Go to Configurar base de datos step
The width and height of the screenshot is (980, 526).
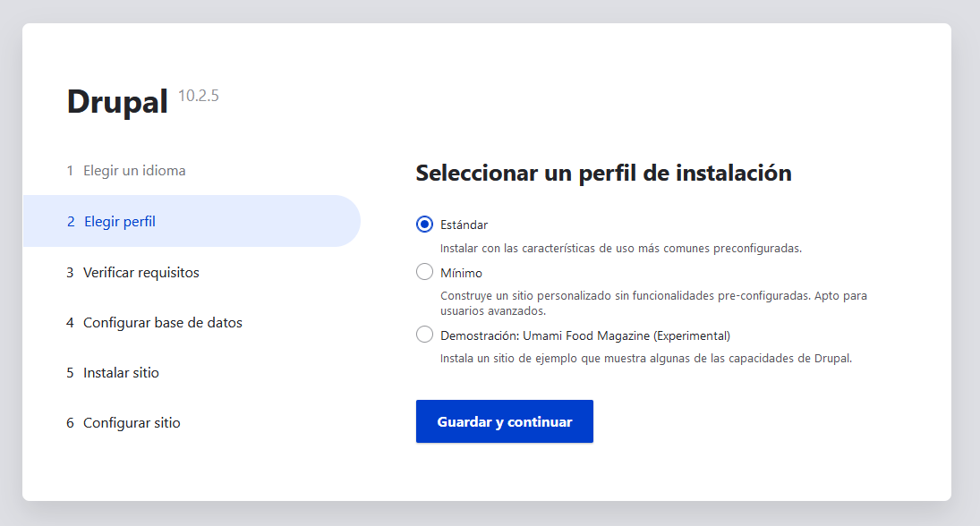162,322
